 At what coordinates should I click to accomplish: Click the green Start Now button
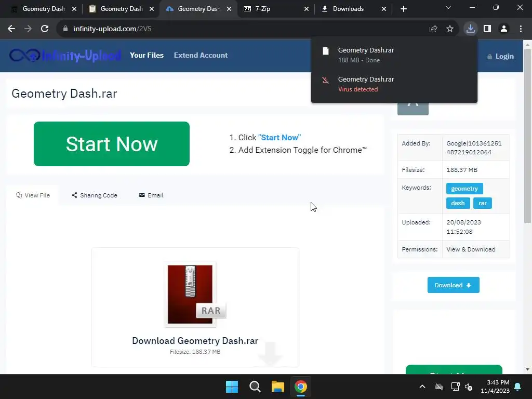[x=112, y=144]
